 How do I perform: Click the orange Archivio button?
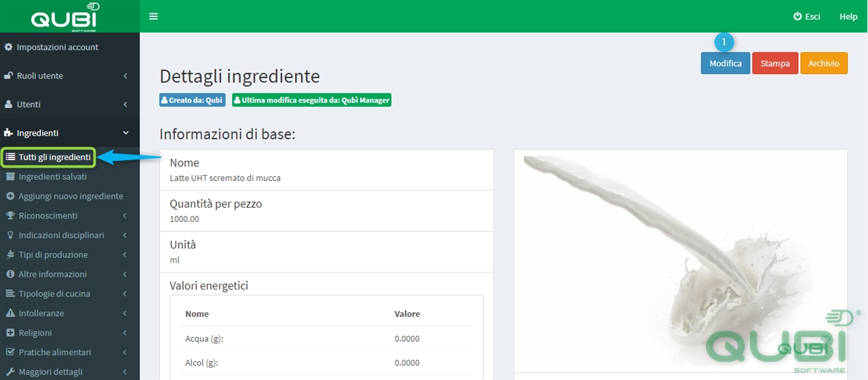[x=824, y=63]
